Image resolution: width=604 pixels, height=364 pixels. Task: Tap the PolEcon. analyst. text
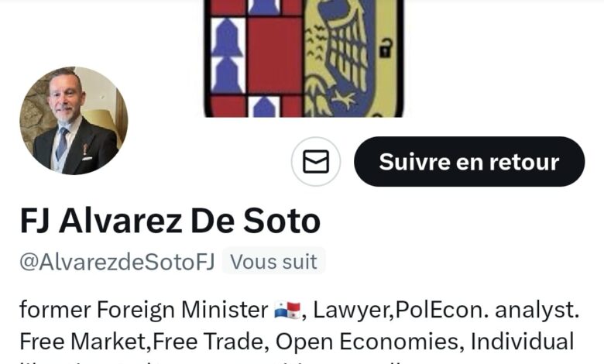pos(487,310)
